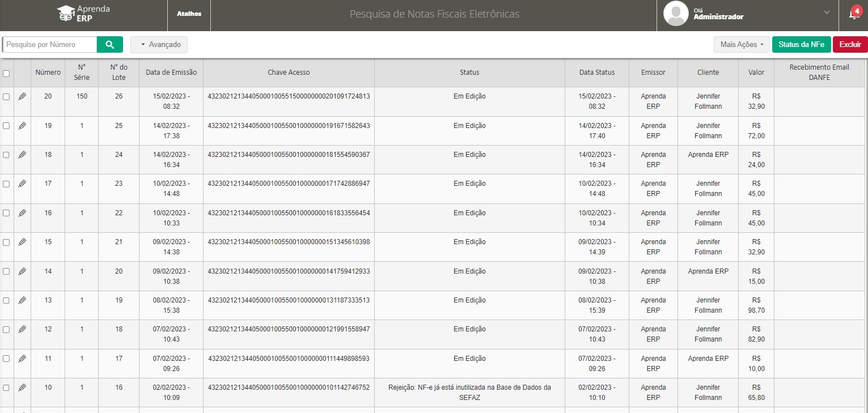The width and height of the screenshot is (868, 413).
Task: Expand the Avançado search options dropdown
Action: [159, 44]
